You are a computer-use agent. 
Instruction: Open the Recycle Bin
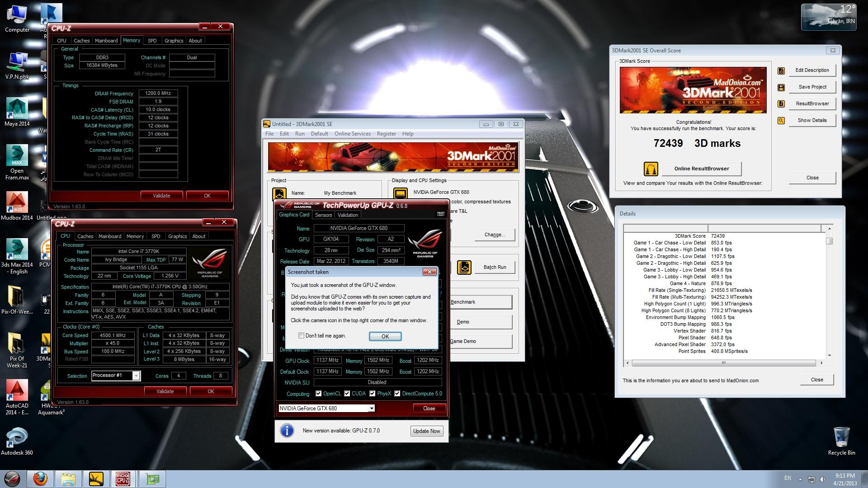coord(841,441)
